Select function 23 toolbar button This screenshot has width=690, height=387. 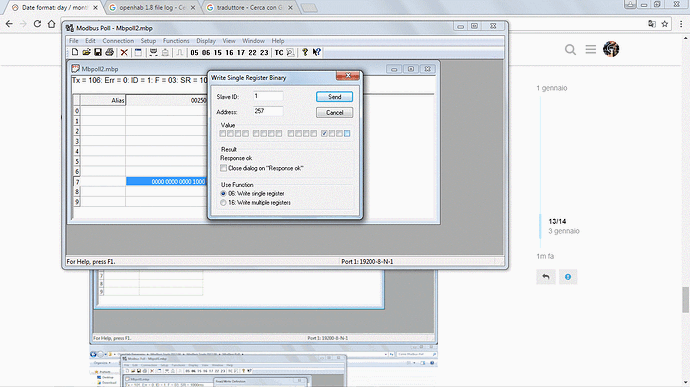[264, 52]
